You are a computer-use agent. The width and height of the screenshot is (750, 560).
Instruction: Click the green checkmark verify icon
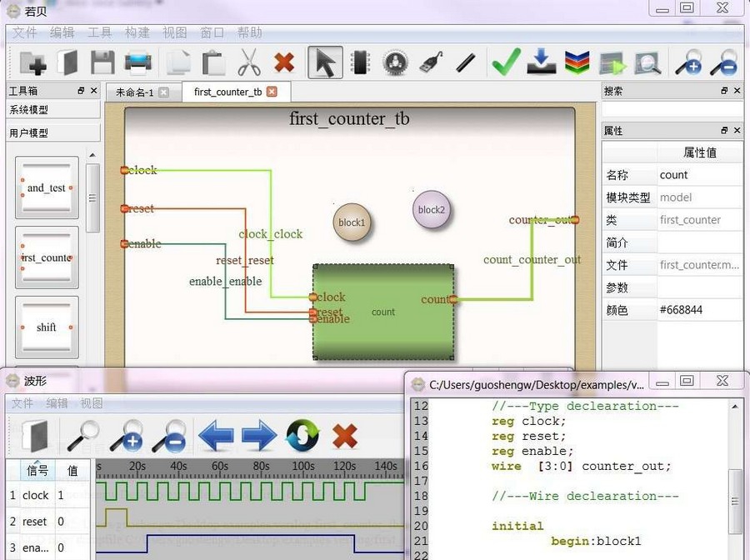point(506,62)
